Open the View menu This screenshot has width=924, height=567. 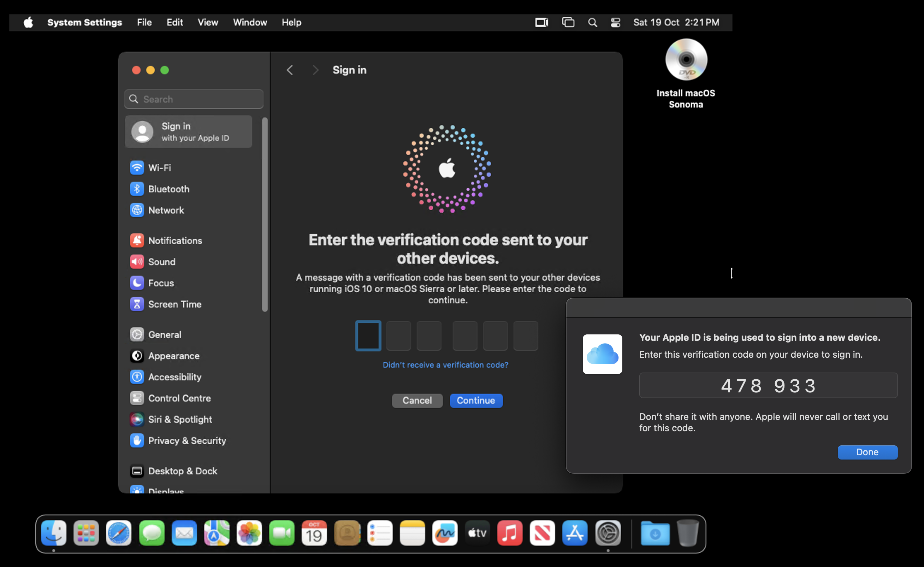(x=207, y=22)
